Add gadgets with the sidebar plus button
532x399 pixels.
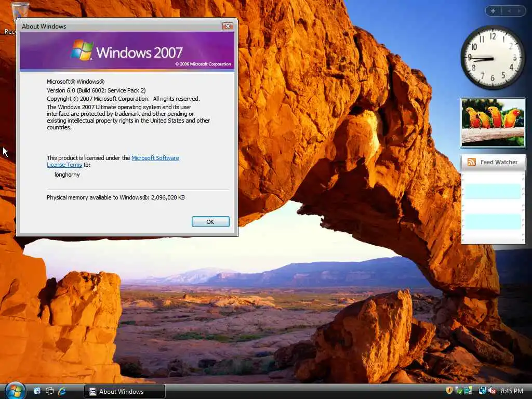click(x=493, y=11)
